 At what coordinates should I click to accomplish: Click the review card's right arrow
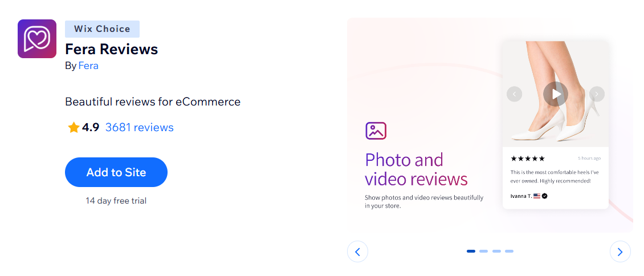[597, 94]
